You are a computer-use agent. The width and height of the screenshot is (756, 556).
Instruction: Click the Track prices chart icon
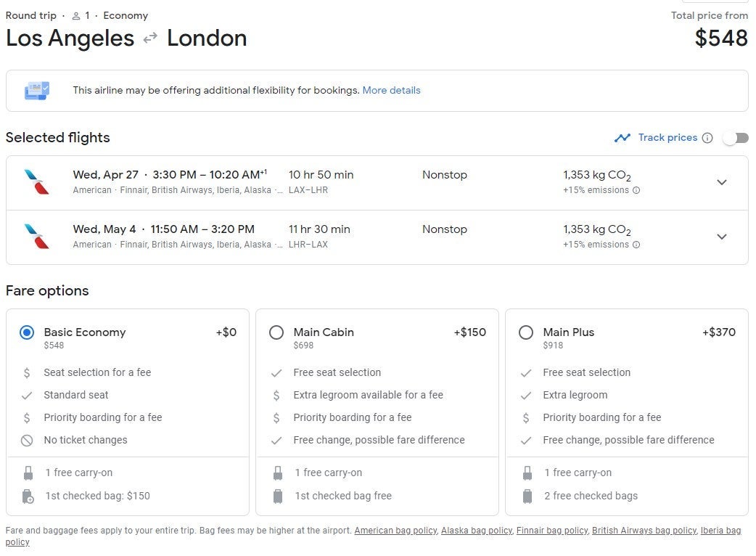click(622, 138)
